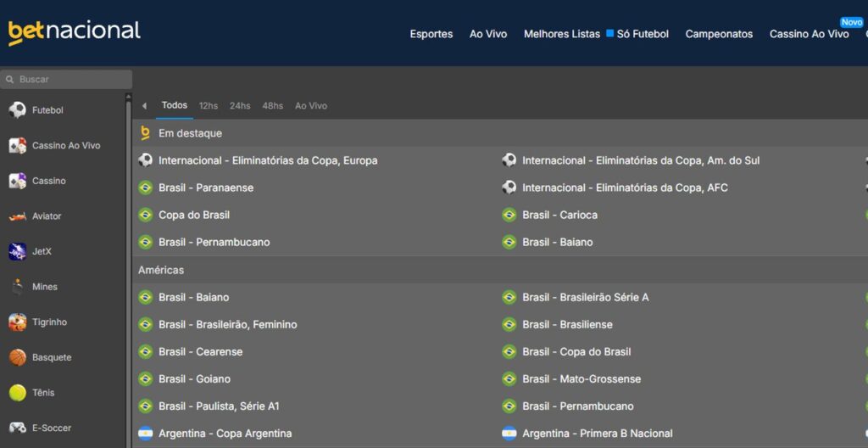Click the Tigrinho tiger icon
The height and width of the screenshot is (448, 868).
coord(18,322)
